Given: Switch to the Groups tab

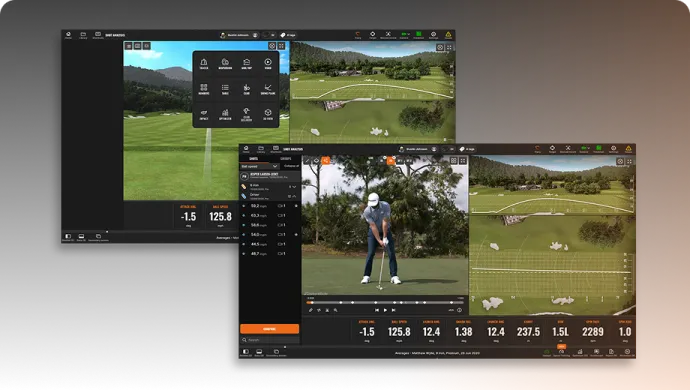Looking at the screenshot, I should [286, 158].
